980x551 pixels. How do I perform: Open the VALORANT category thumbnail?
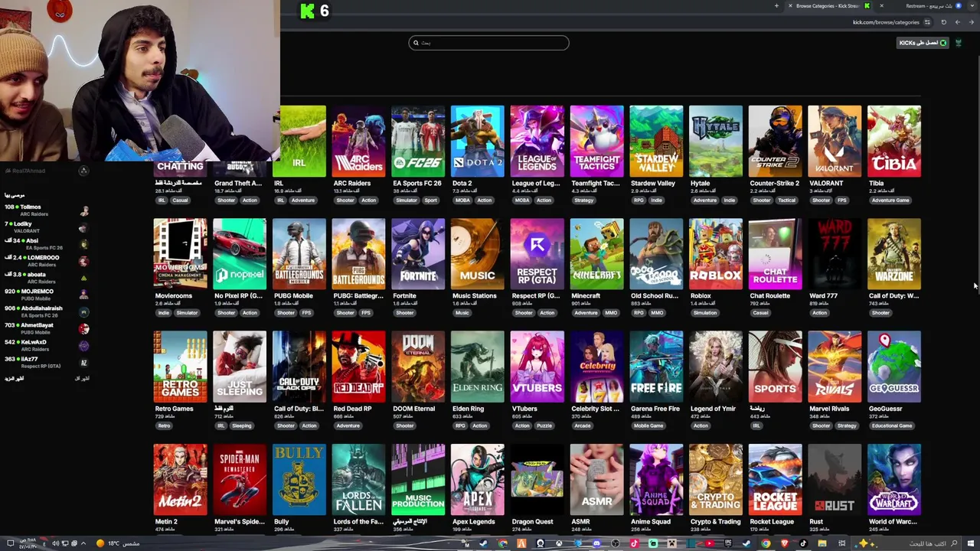[x=835, y=142]
